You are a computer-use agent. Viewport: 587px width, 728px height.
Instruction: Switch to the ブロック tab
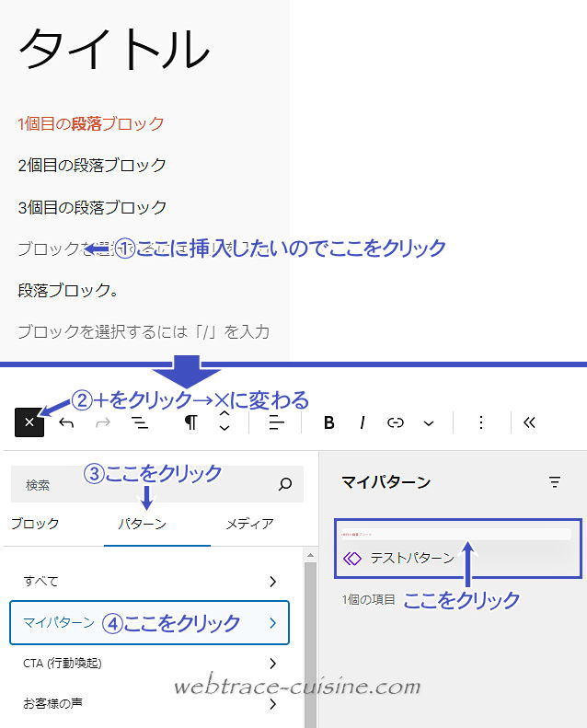(x=35, y=524)
